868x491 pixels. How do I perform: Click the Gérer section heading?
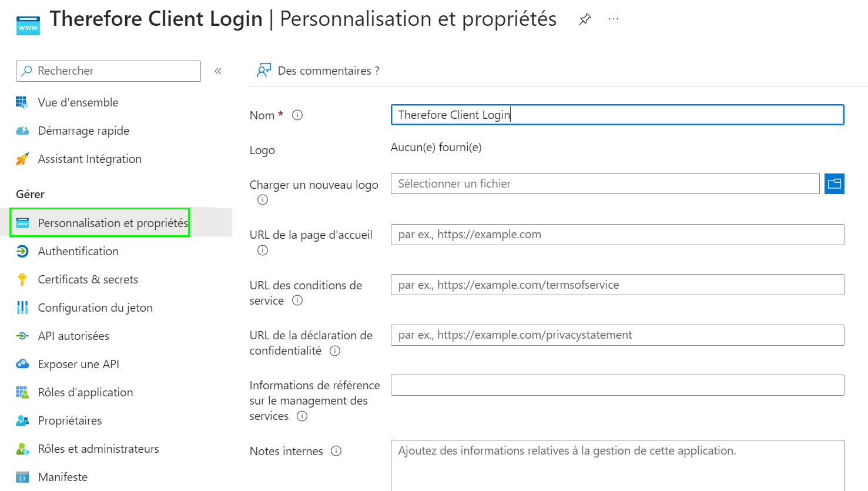click(x=30, y=194)
